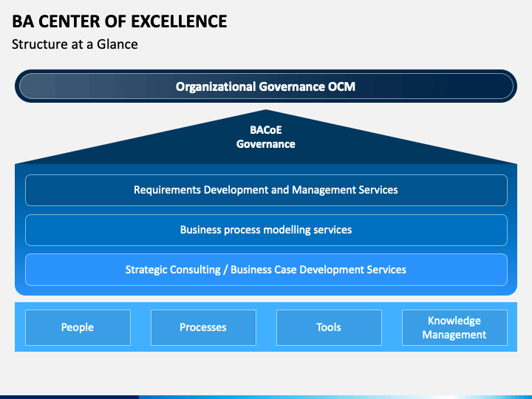The height and width of the screenshot is (399, 532).
Task: Select the Tools box
Action: (329, 327)
